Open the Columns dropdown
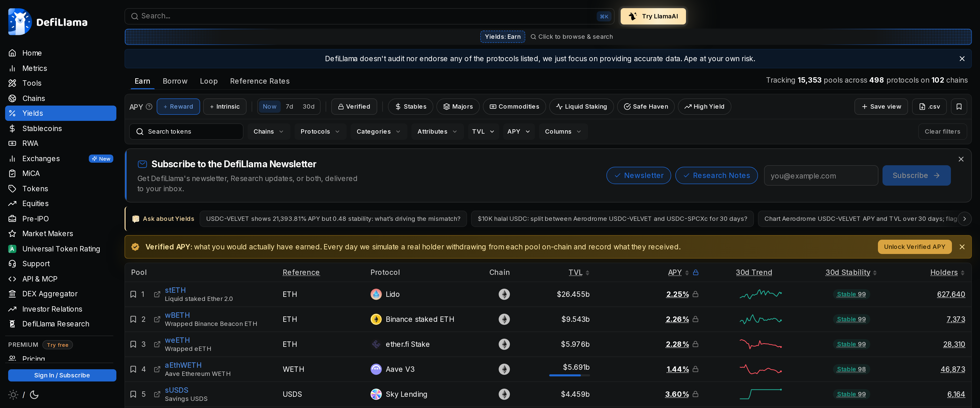This screenshot has width=980, height=408. tap(563, 132)
